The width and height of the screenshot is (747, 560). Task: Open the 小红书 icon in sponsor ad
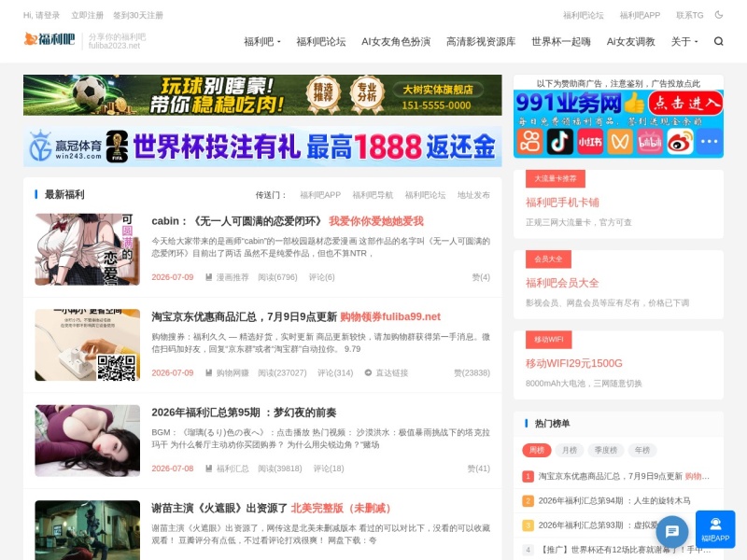pos(590,142)
